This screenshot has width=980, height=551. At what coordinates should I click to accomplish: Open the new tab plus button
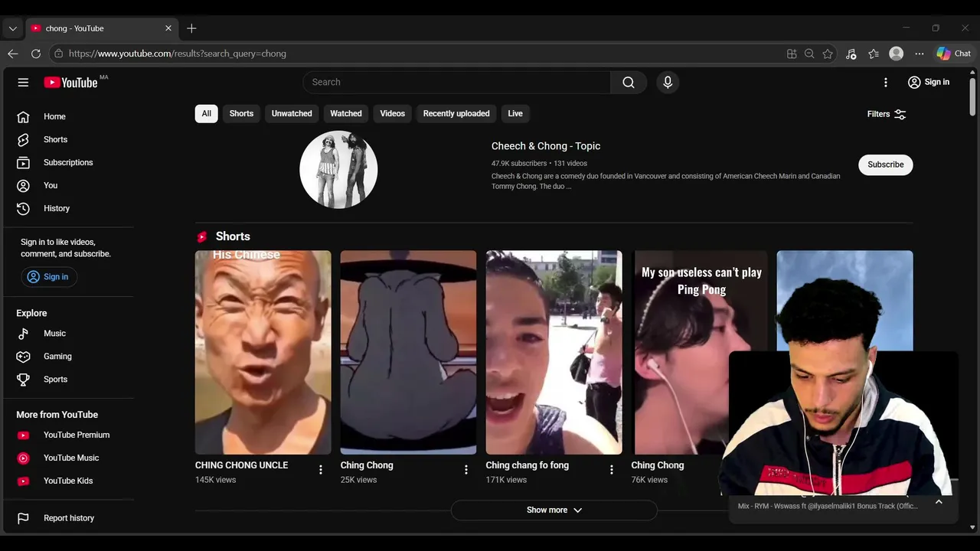pos(191,28)
